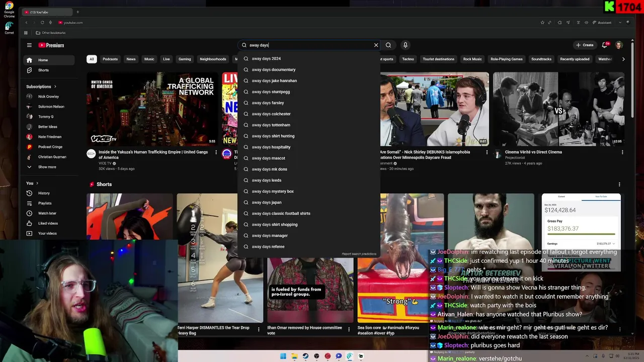
Task: Click the YouTube Premium logo
Action: click(x=51, y=45)
